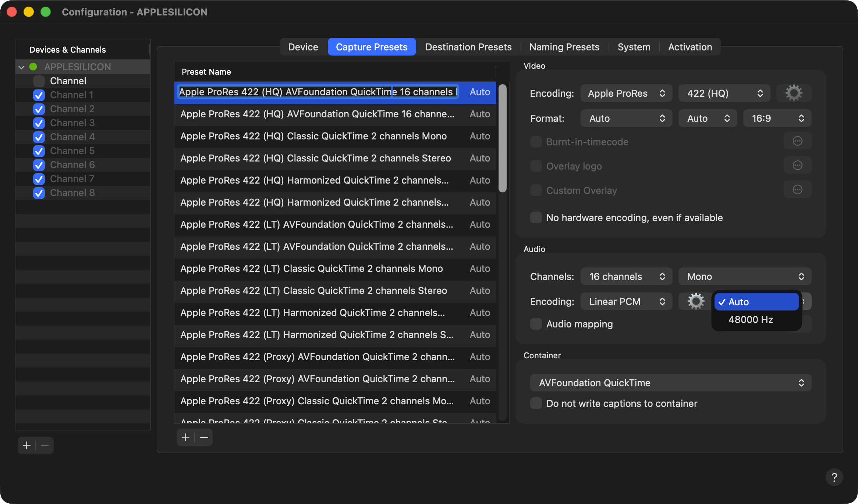Screen dimensions: 858x504
Task: Open the 16:9 aspect ratio dropdown
Action: (x=777, y=118)
